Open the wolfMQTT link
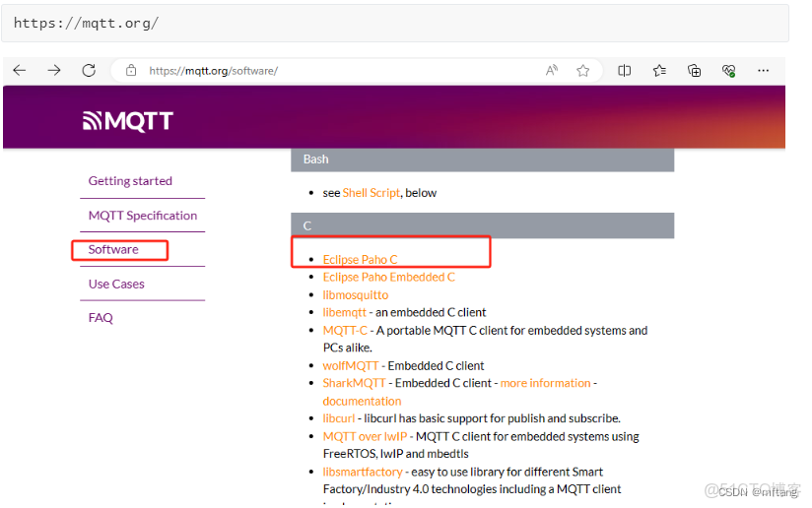The height and width of the screenshot is (508, 812). (x=351, y=365)
